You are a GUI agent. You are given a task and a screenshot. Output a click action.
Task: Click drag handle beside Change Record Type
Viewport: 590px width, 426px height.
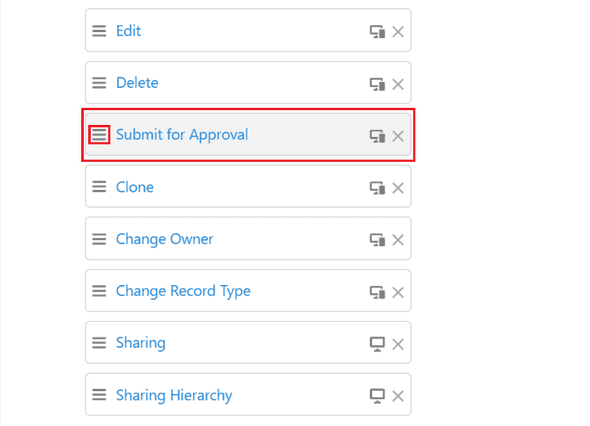[x=99, y=291]
